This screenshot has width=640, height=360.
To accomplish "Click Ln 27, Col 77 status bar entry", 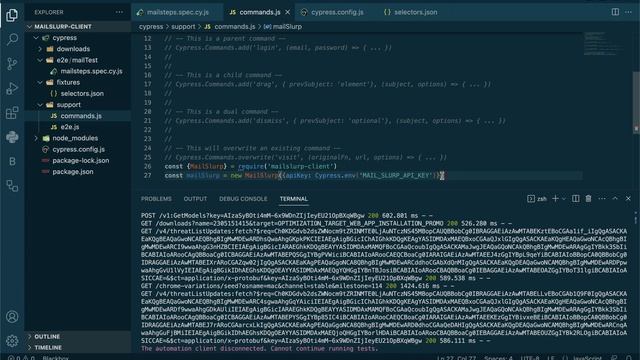I will [456, 358].
